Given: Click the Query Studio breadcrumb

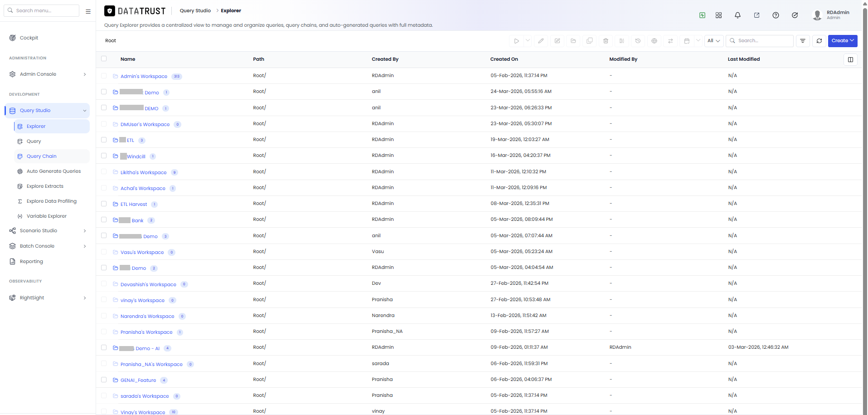Looking at the screenshot, I should click(x=195, y=10).
